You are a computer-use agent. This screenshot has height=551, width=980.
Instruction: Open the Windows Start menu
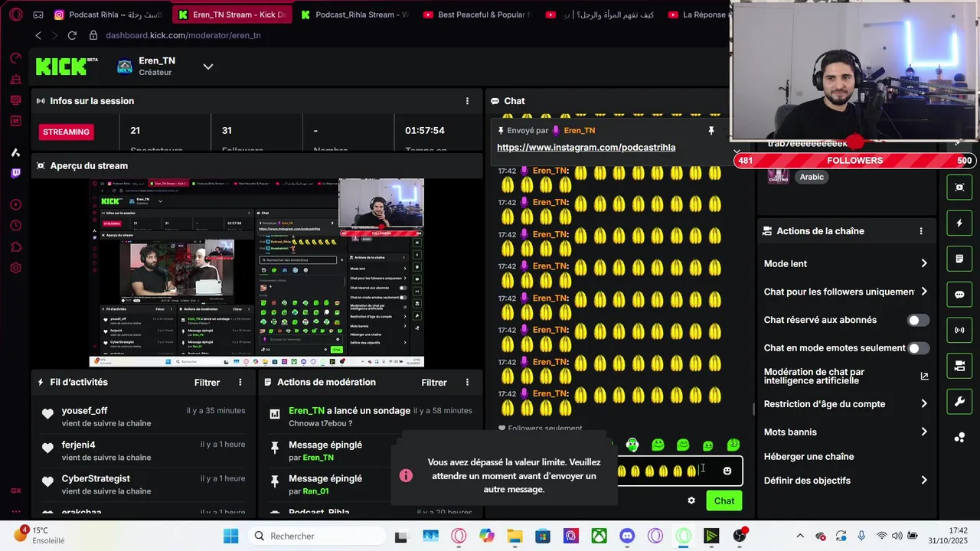click(x=230, y=536)
